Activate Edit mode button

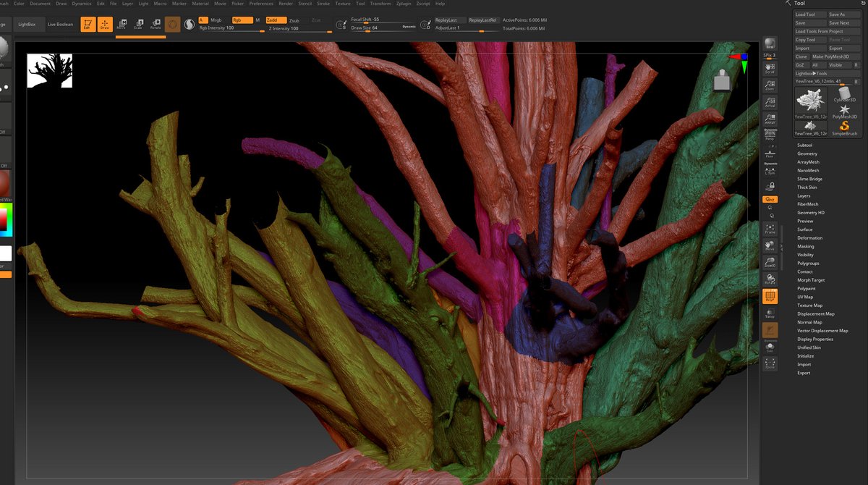(x=87, y=25)
